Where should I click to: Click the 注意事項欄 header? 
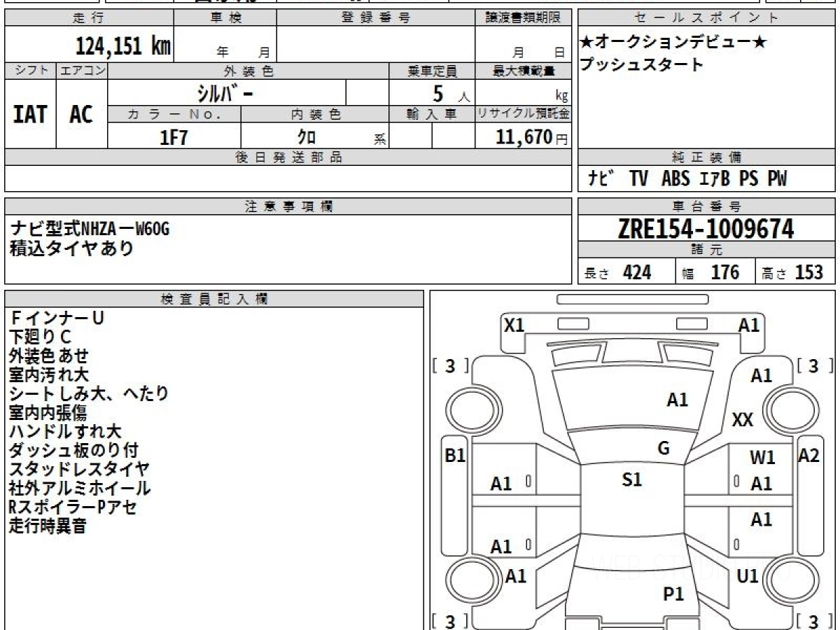288,206
